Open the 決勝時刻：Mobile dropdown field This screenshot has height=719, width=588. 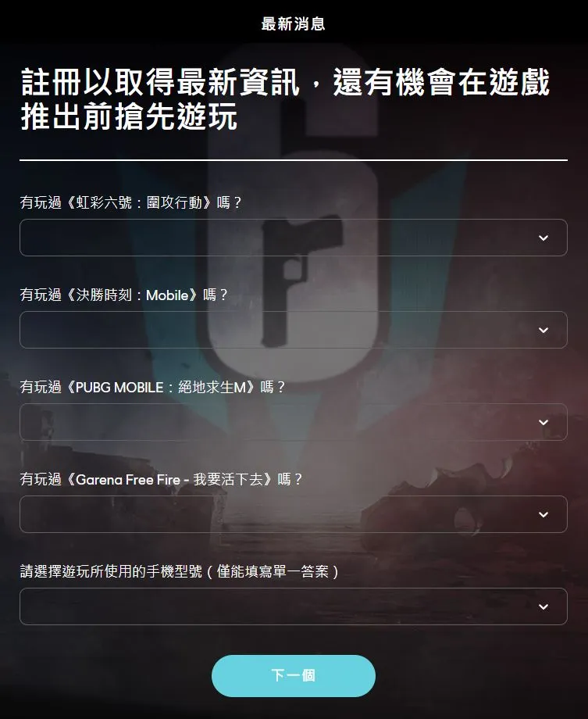pos(294,330)
